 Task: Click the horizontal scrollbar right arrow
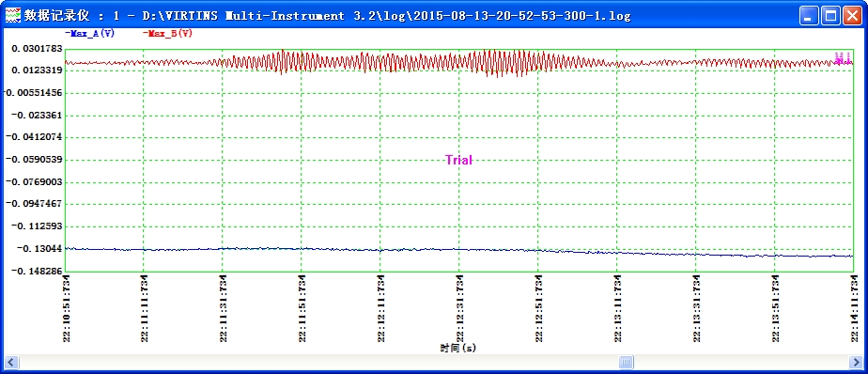856,363
